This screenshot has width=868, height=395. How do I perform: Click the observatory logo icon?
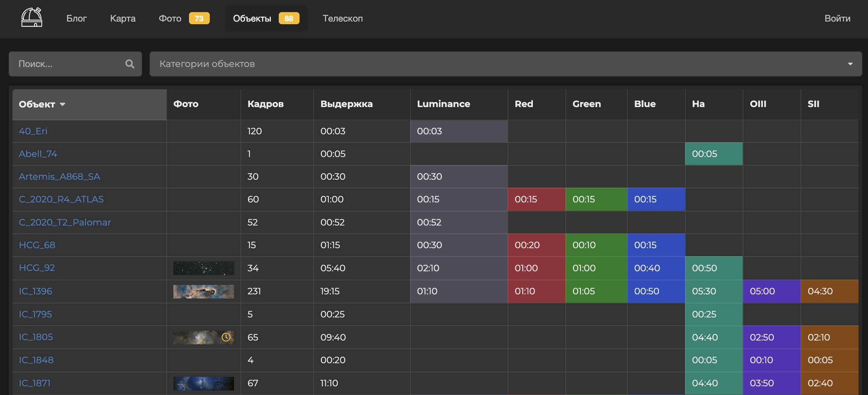[32, 18]
